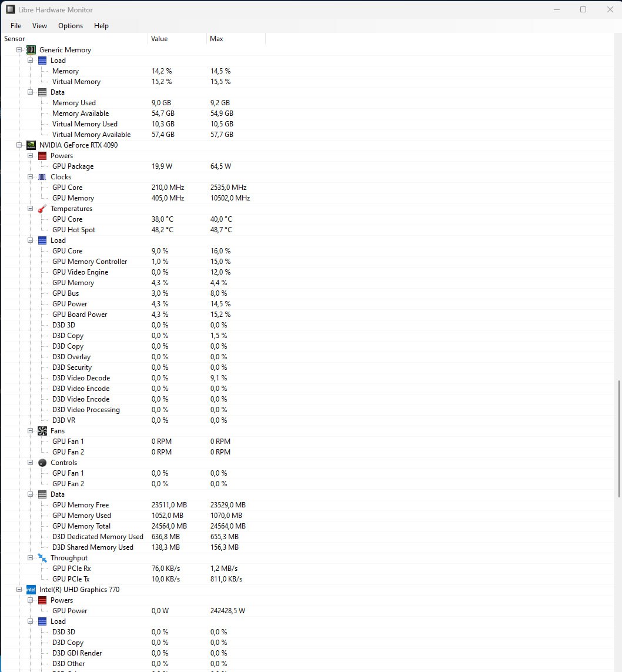The image size is (622, 672).
Task: Click the vertical scrollbar thumb
Action: [618, 438]
